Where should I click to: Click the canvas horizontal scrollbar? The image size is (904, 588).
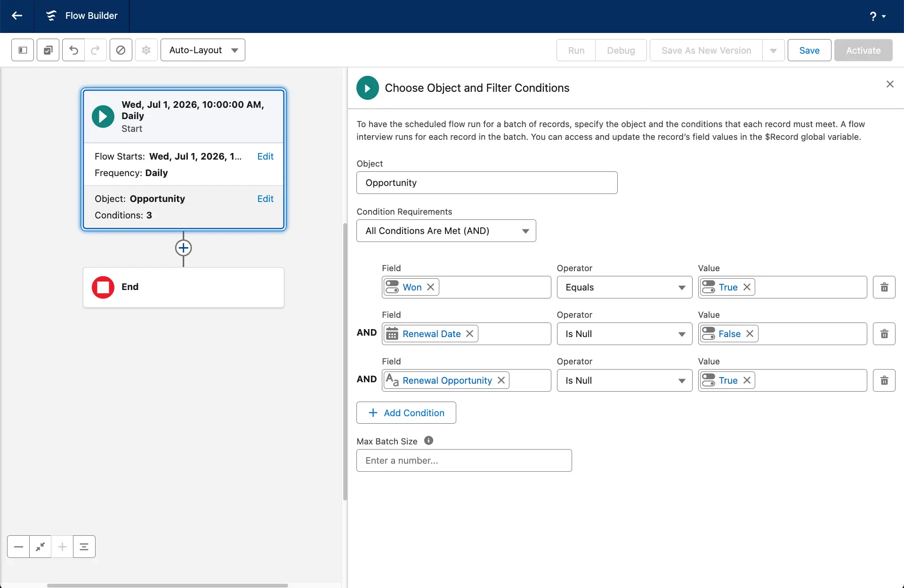(168, 586)
